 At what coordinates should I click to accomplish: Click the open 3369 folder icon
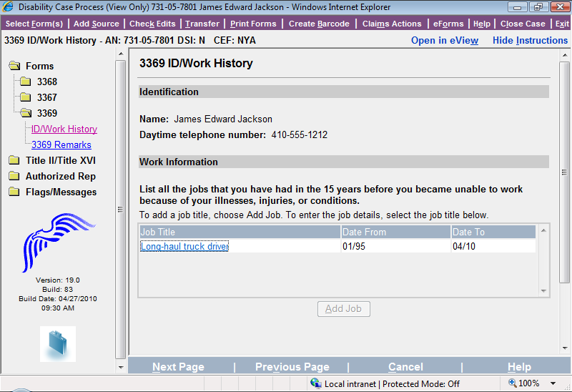click(26, 113)
